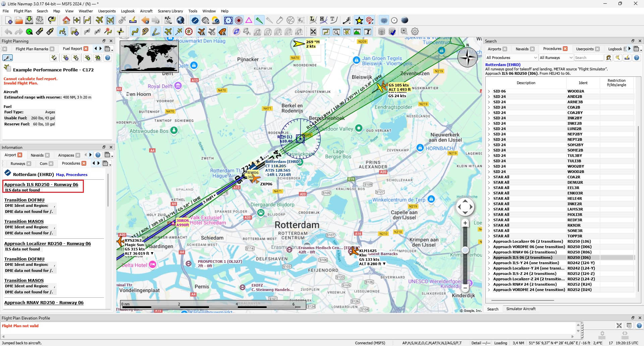The height and width of the screenshot is (346, 644).
Task: Click show procedure on map icon in Search
Action: coord(608,58)
